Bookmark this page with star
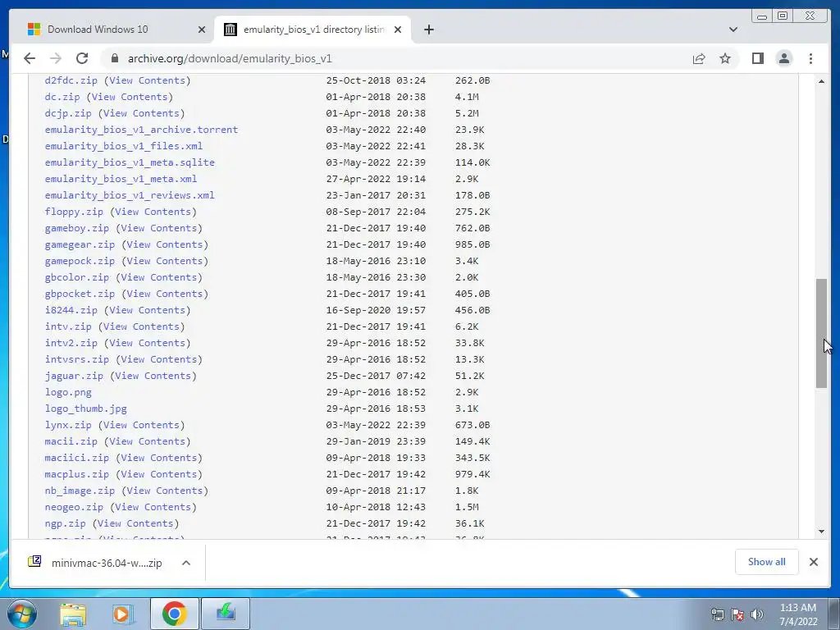The width and height of the screenshot is (840, 630). coord(725,58)
